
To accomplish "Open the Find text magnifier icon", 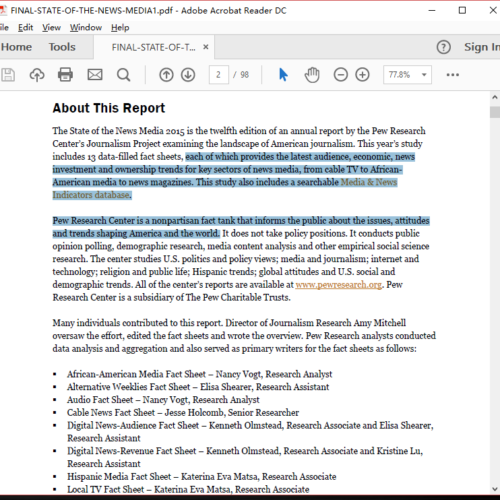I will (x=123, y=75).
